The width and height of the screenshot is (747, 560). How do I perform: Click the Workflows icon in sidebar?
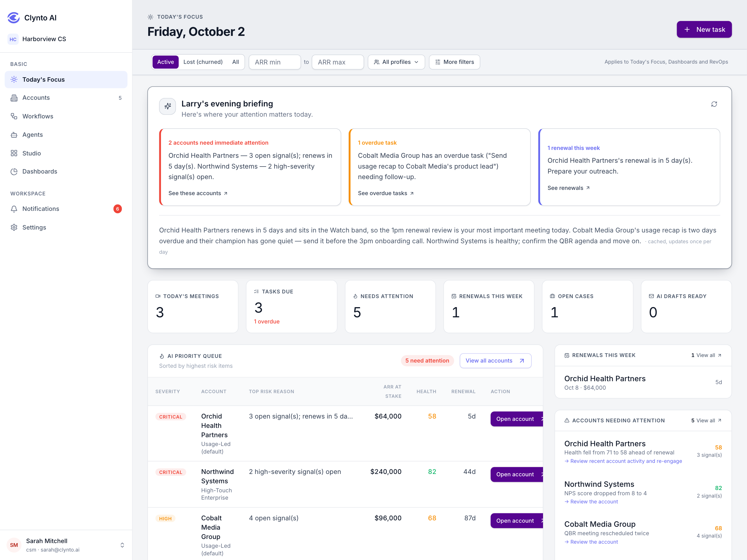pos(14,116)
